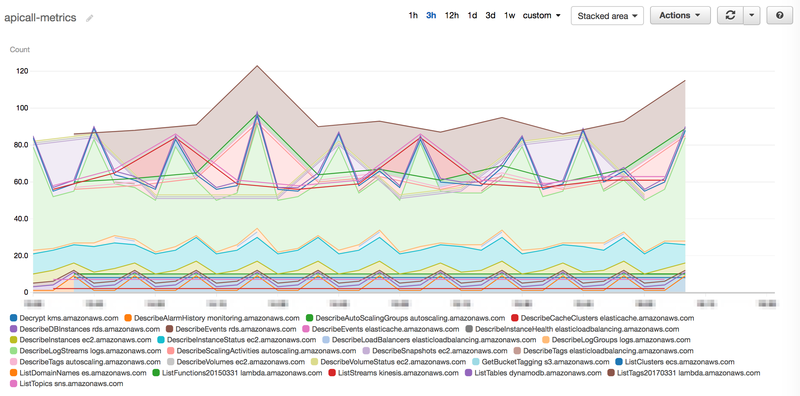Click the ListTables dynamodb color swatch

click(468, 373)
